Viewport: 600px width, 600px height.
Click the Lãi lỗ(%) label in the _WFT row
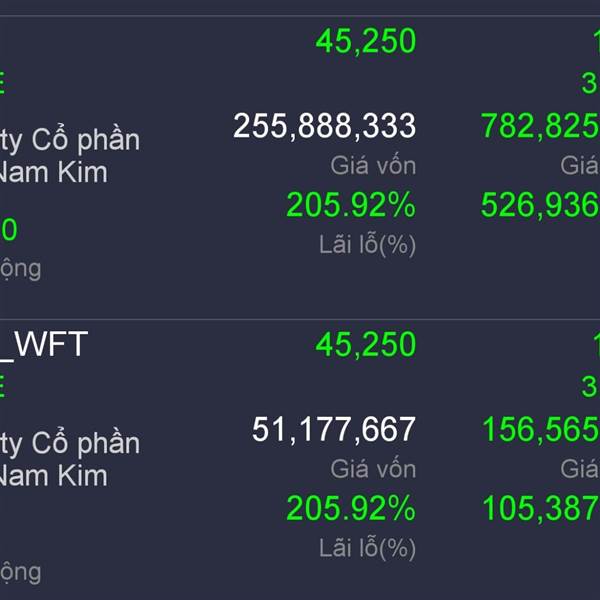[367, 548]
